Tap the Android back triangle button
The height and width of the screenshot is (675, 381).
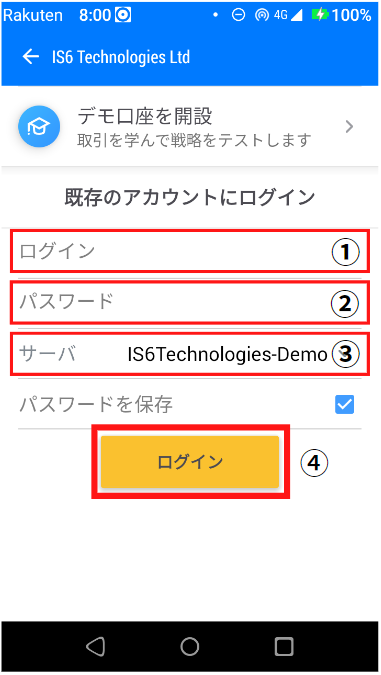pos(96,646)
